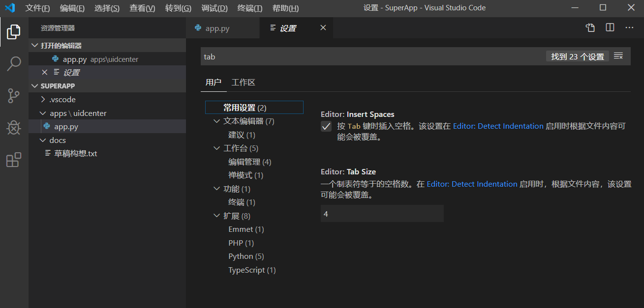644x308 pixels.
Task: Follow Detect Indentation link under Tab Size
Action: [472, 184]
